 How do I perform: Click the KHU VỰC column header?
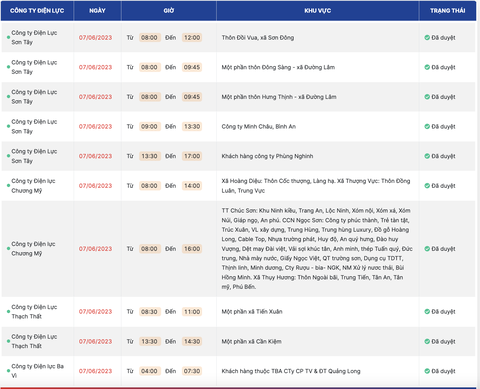pos(318,11)
